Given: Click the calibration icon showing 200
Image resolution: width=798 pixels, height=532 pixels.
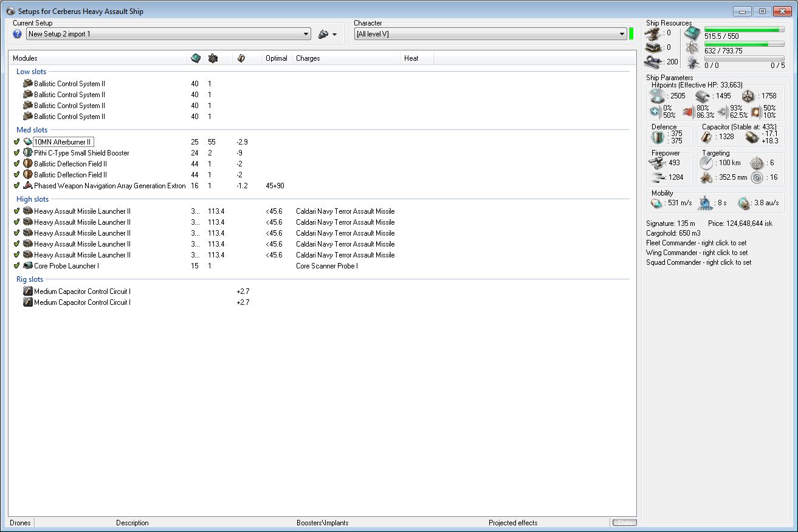Looking at the screenshot, I should [653, 61].
